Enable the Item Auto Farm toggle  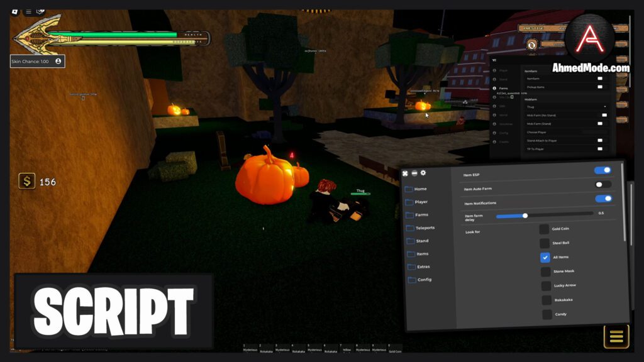point(602,185)
